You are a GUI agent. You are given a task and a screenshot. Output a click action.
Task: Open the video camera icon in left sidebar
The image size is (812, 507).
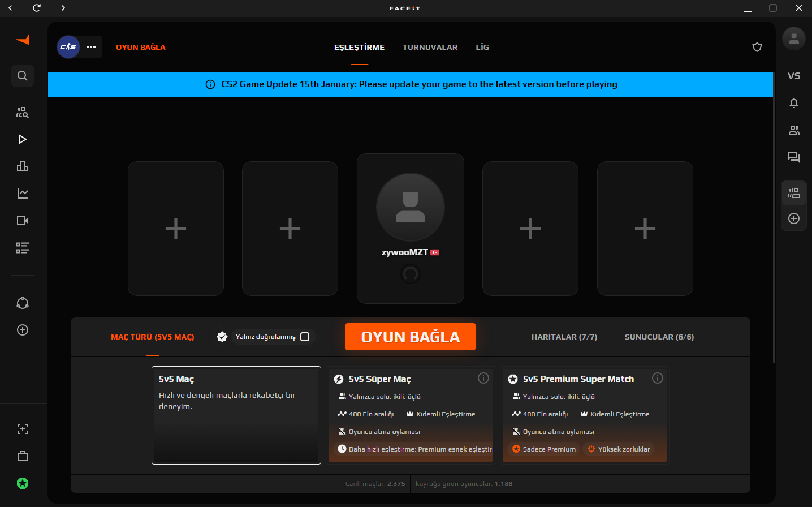pos(23,221)
